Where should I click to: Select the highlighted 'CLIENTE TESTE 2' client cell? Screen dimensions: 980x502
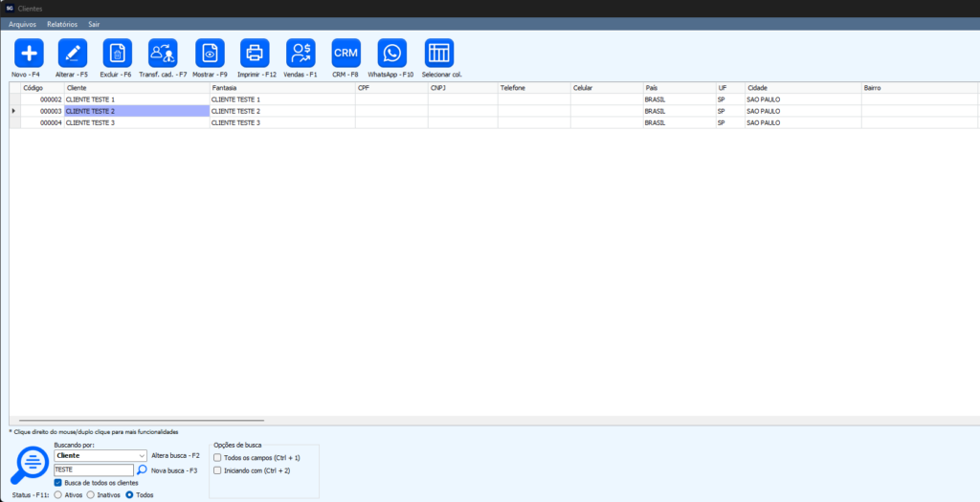coord(137,111)
